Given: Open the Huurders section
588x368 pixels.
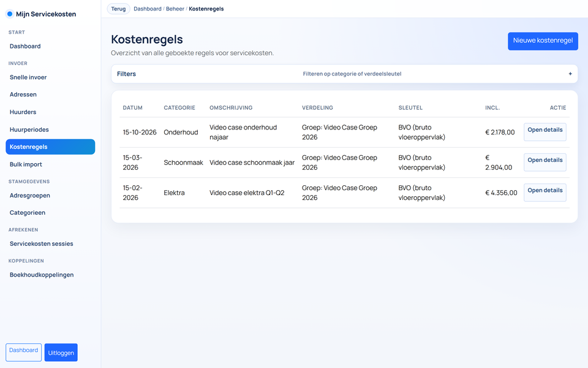Looking at the screenshot, I should coord(22,112).
